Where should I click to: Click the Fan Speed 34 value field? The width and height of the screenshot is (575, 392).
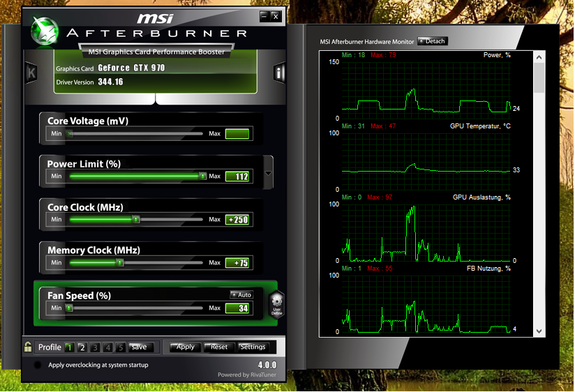(237, 308)
